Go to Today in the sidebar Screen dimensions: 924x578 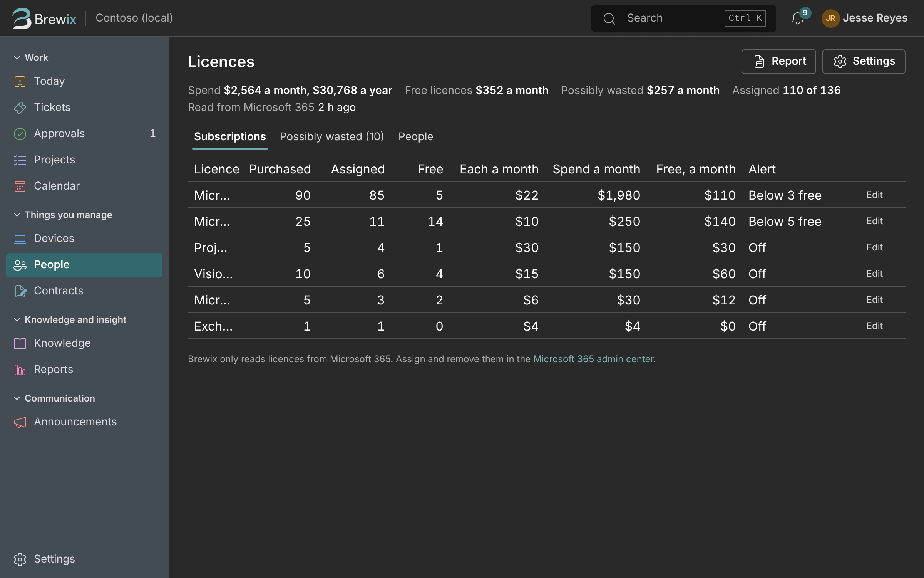[x=84, y=81]
